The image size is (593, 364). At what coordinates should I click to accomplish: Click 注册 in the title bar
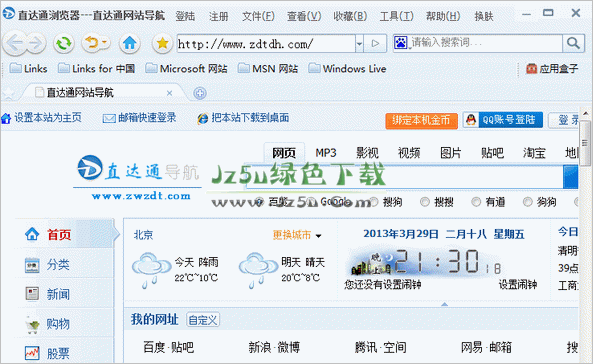point(219,16)
